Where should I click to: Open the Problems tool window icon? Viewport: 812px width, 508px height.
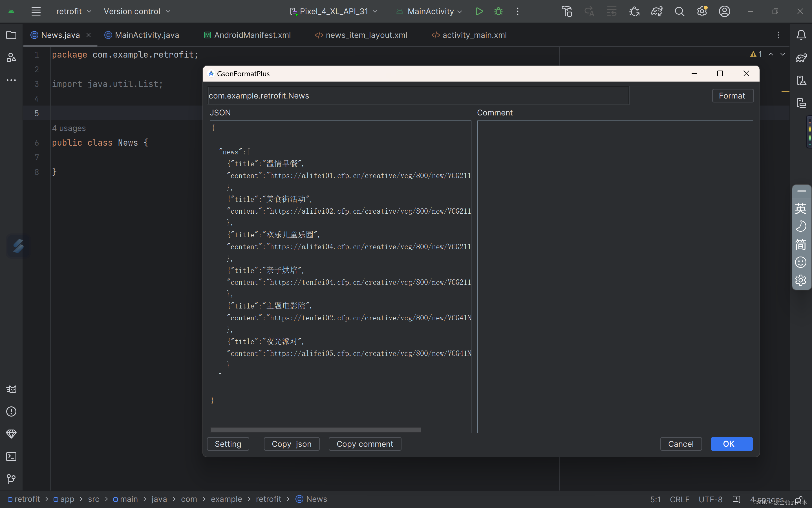[11, 411]
